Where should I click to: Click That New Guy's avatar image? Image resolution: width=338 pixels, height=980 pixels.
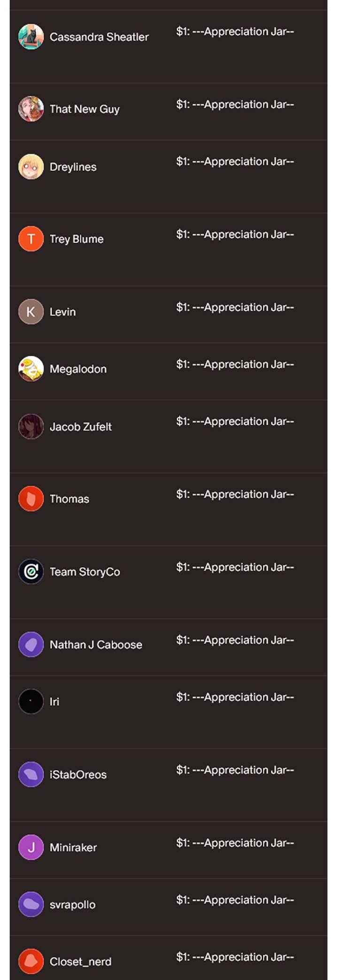coord(31,109)
